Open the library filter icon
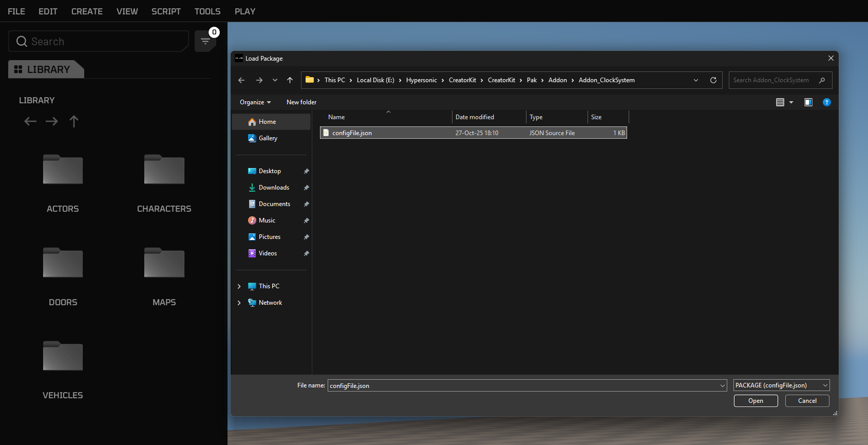868x445 pixels. 205,42
